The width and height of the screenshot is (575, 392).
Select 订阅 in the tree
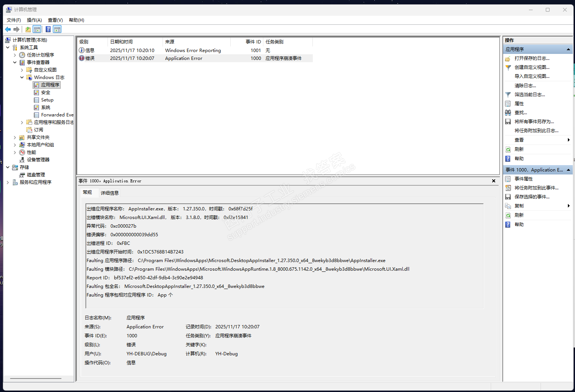[x=39, y=130]
